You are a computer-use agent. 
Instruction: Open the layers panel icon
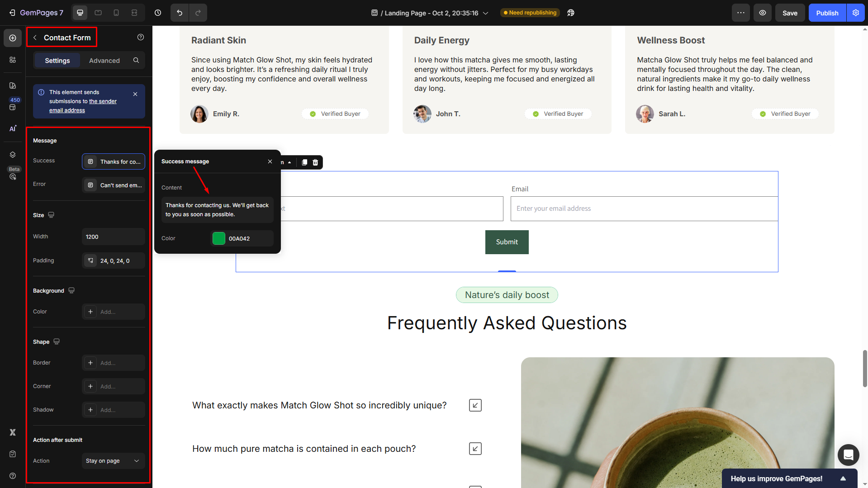pyautogui.click(x=13, y=155)
